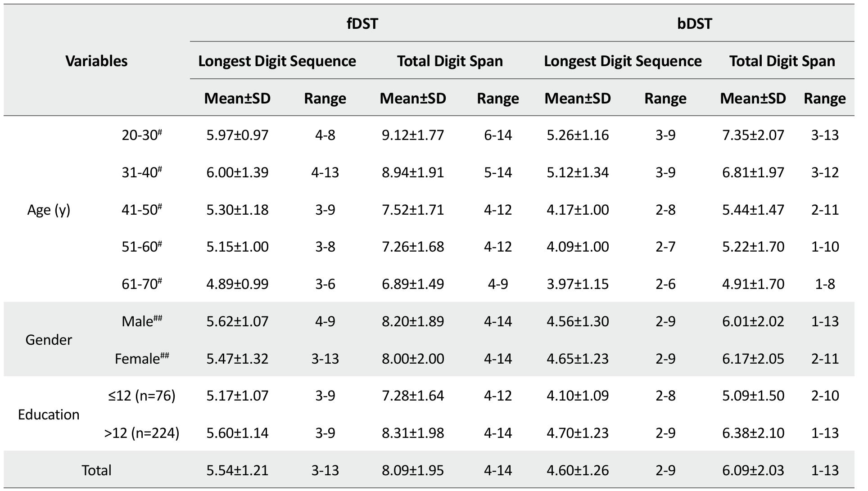Click the fDST column group header
The height and width of the screenshot is (491, 868).
362,23
